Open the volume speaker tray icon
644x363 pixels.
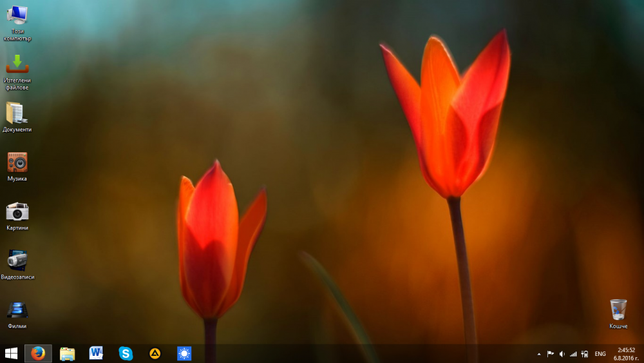point(562,354)
